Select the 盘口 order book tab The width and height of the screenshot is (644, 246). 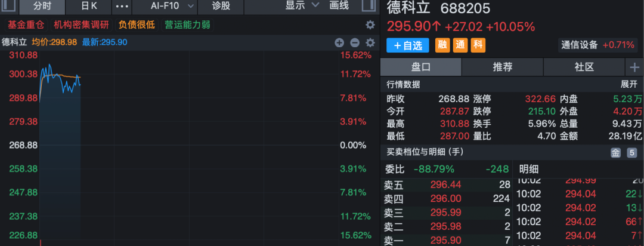421,67
